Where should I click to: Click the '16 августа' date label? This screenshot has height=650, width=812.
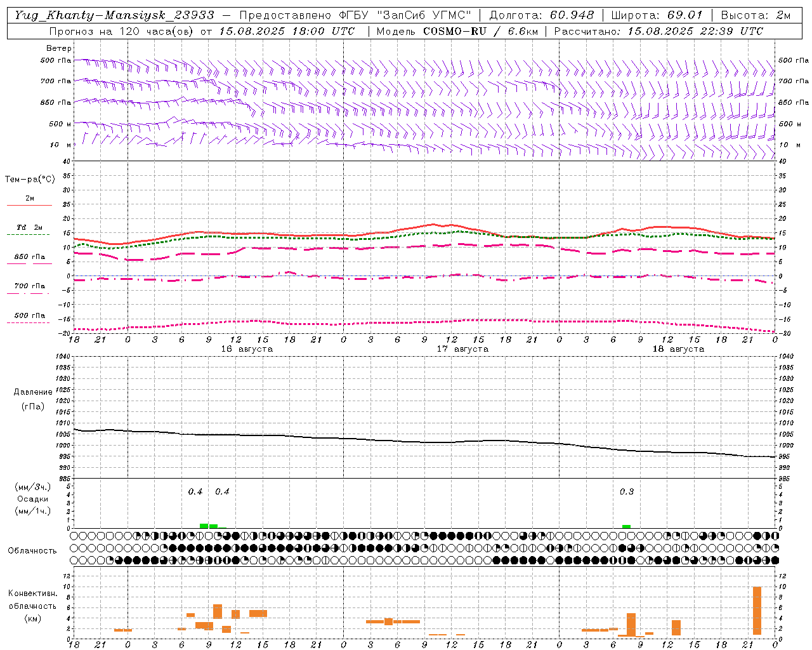(247, 349)
